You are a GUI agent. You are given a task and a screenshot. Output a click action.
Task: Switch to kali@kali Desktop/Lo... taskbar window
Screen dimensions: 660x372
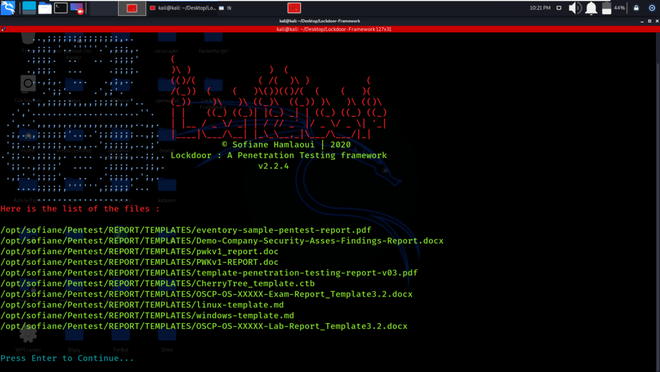pos(183,8)
